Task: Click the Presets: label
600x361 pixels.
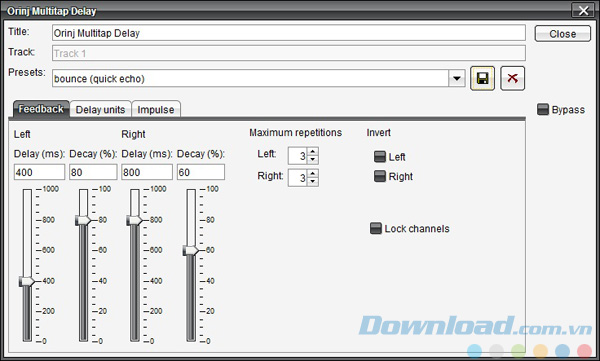Action: [x=27, y=72]
